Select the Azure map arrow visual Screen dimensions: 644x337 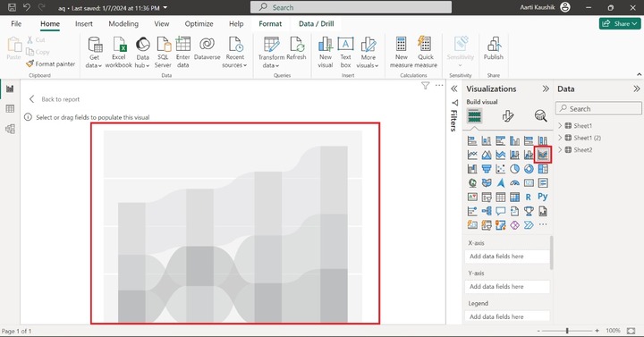coord(500,183)
